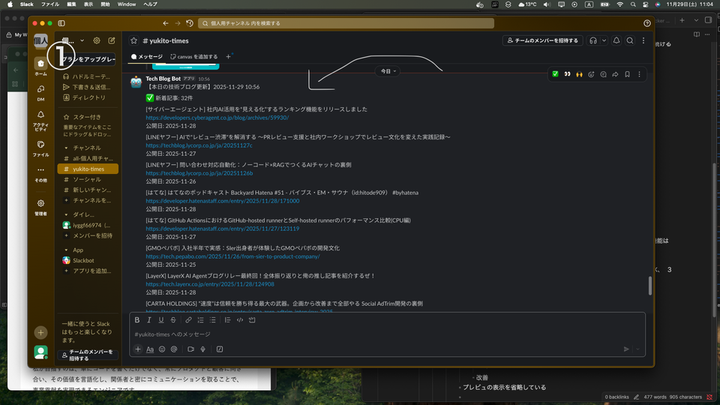Switch to the Messages (メッセージ) tab
Image resolution: width=720 pixels, height=405 pixels.
(x=147, y=57)
